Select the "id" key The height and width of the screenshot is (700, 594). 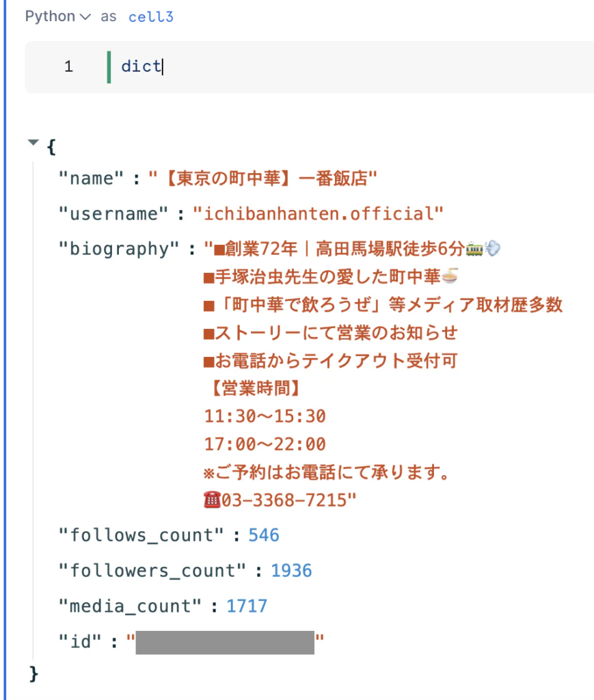pos(80,642)
